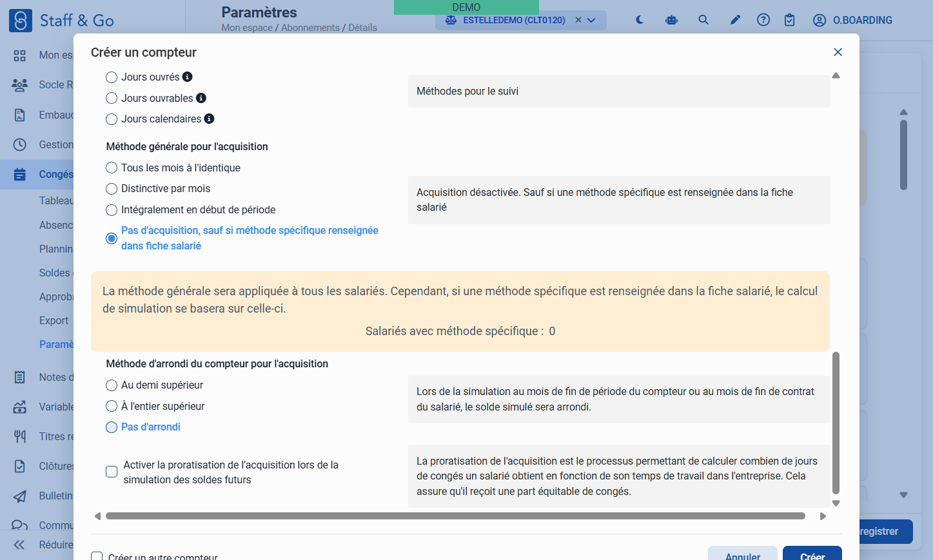
Task: Close the Créer un compteur dialog
Action: [x=838, y=52]
